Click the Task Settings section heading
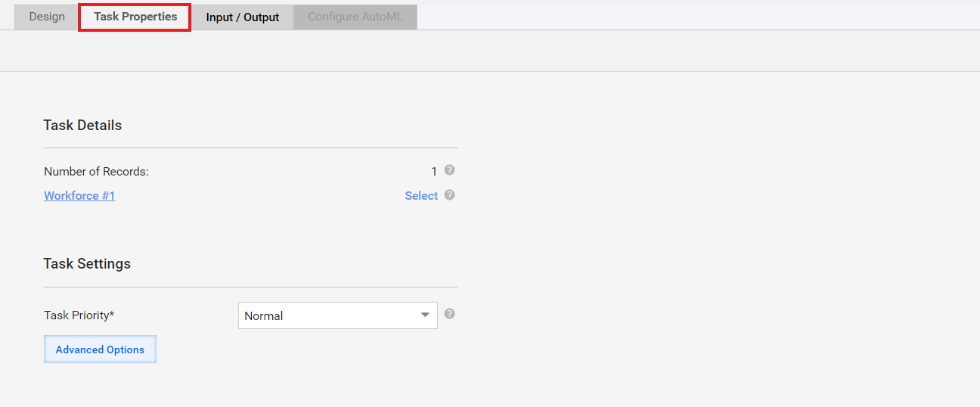 click(87, 263)
